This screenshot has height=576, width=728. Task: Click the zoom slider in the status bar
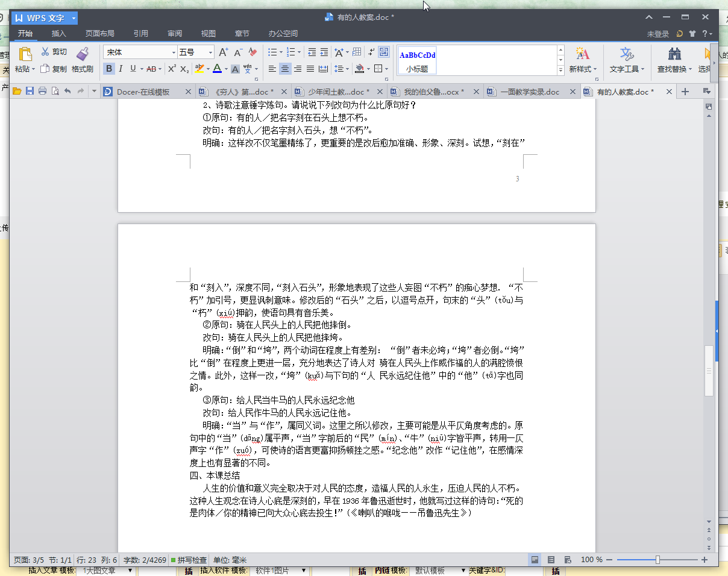click(657, 560)
